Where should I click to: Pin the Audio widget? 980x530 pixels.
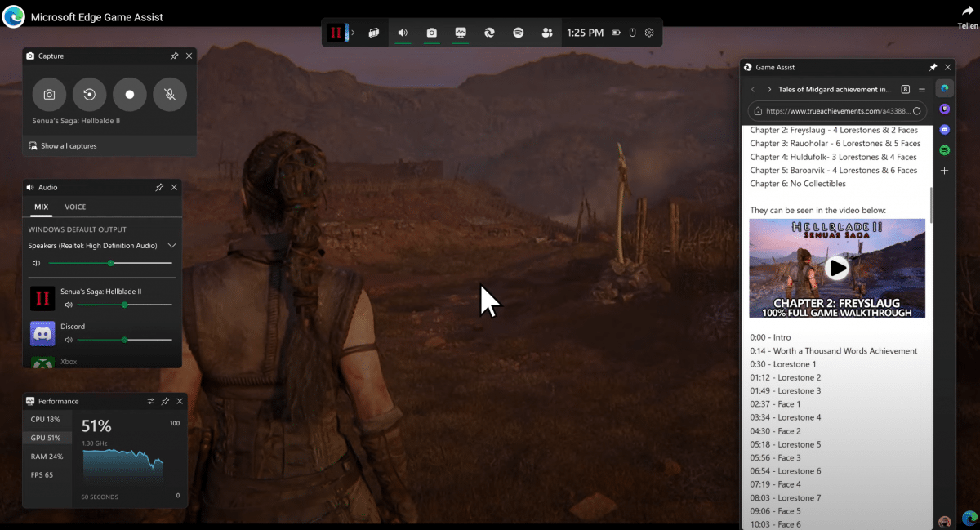(159, 187)
